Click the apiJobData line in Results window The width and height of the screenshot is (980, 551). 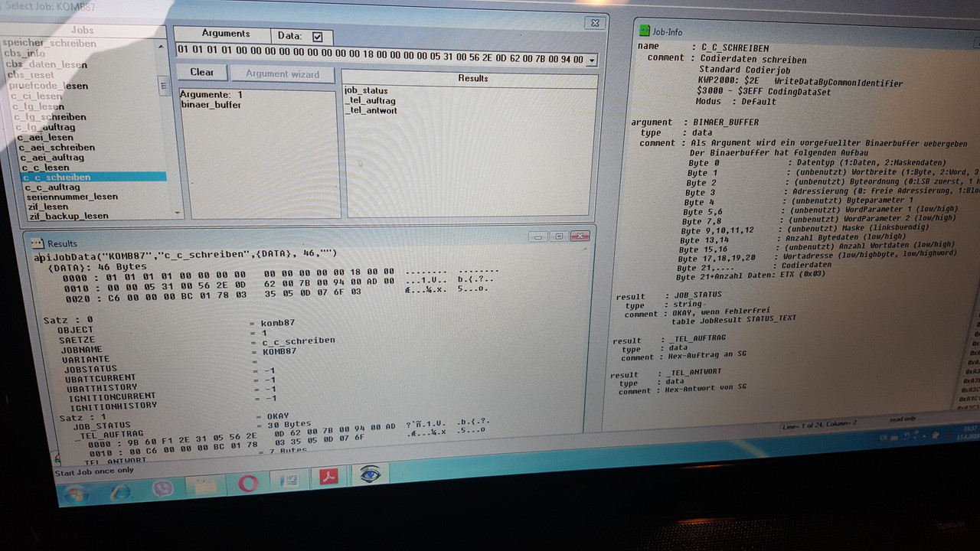coord(186,254)
